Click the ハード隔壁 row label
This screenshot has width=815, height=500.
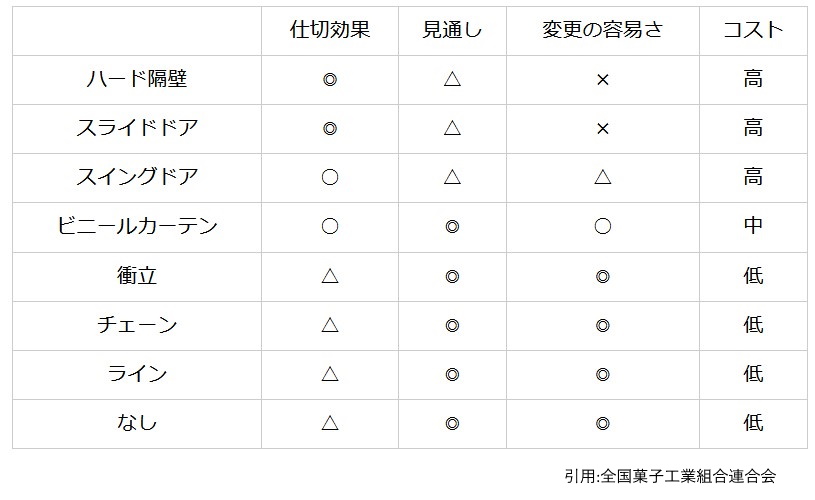137,79
